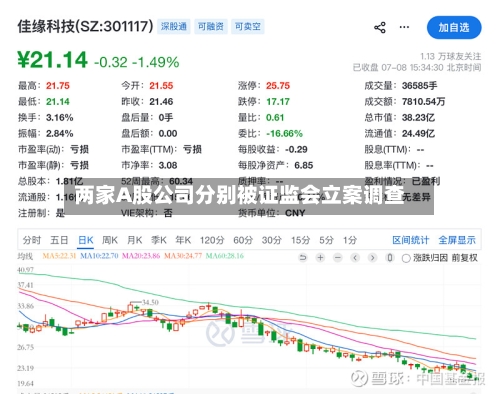Select the 周K chart tab
Viewport: 500px width, 394px height.
pos(110,240)
